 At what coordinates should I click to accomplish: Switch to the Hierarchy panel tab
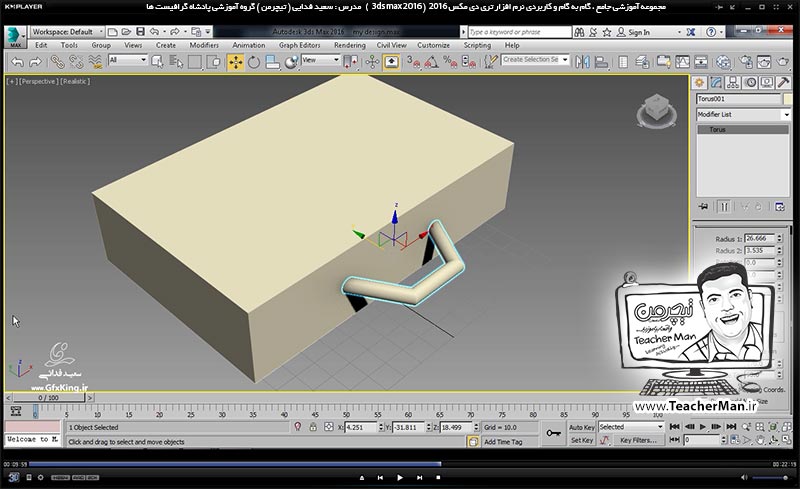(733, 82)
